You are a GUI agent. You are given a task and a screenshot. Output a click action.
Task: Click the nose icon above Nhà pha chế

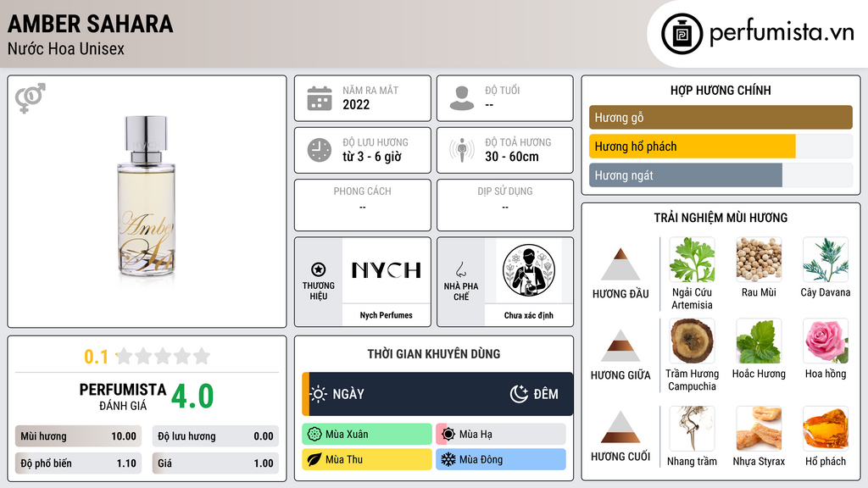coord(460,269)
